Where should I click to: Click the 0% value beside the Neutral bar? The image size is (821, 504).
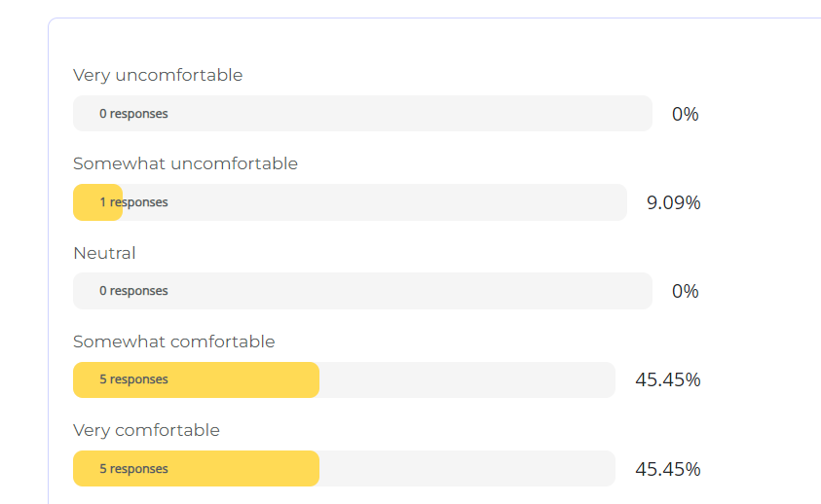[685, 291]
